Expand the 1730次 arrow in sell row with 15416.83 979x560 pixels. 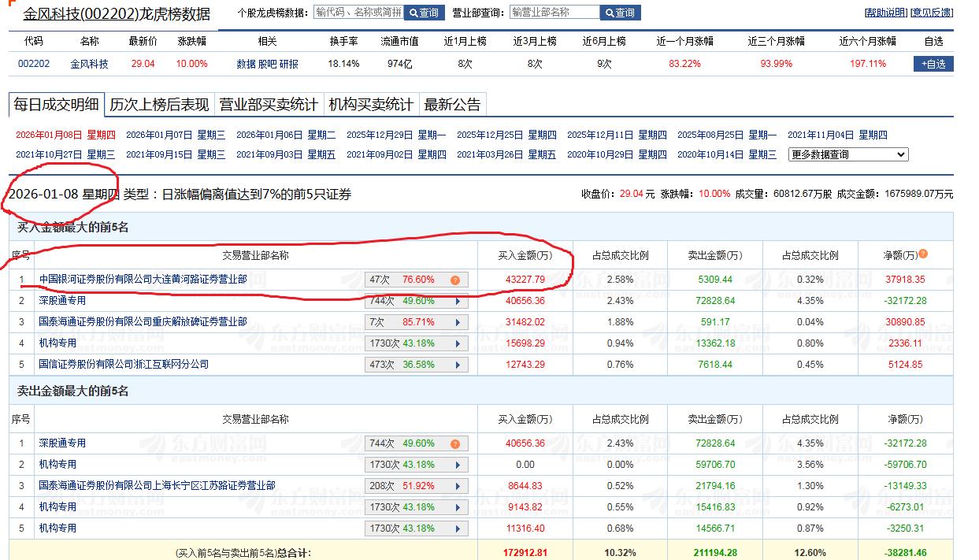(458, 507)
